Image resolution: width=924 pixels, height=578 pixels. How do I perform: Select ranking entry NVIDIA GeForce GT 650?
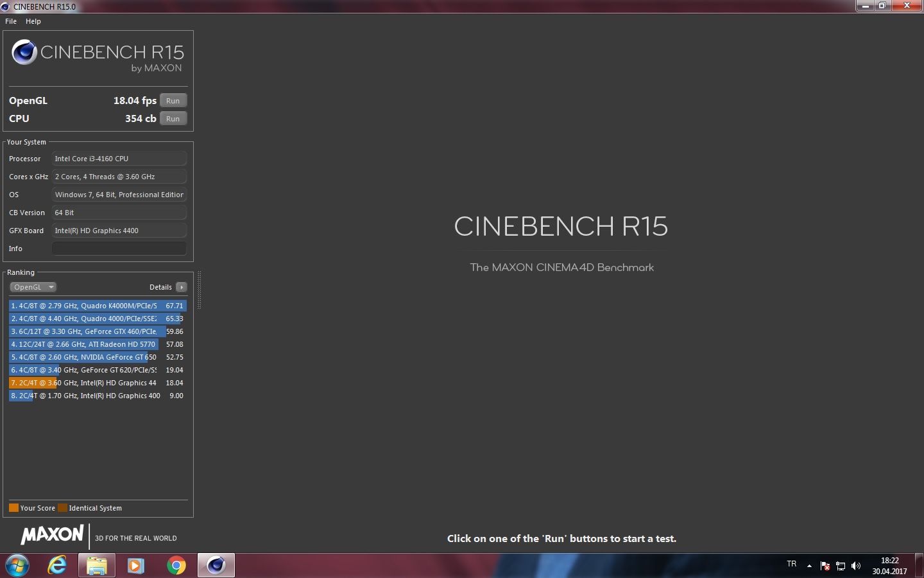(98, 357)
